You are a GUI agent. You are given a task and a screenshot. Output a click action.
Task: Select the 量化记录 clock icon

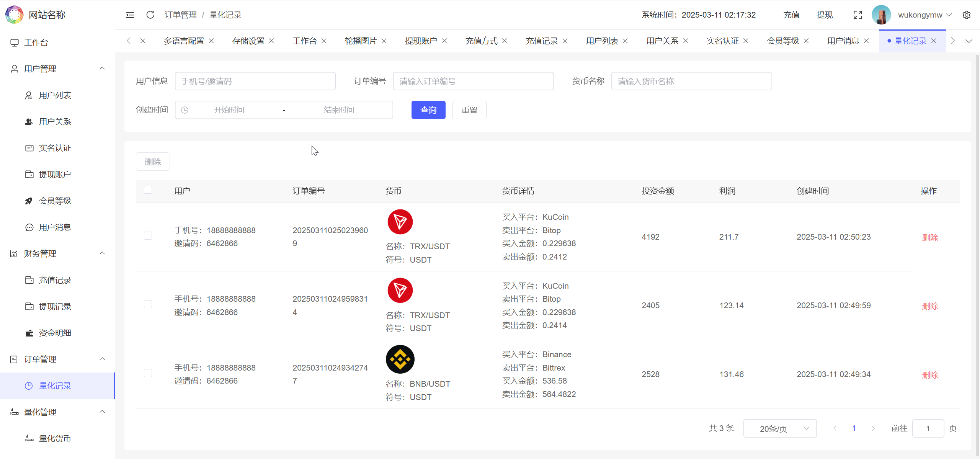[x=29, y=386]
